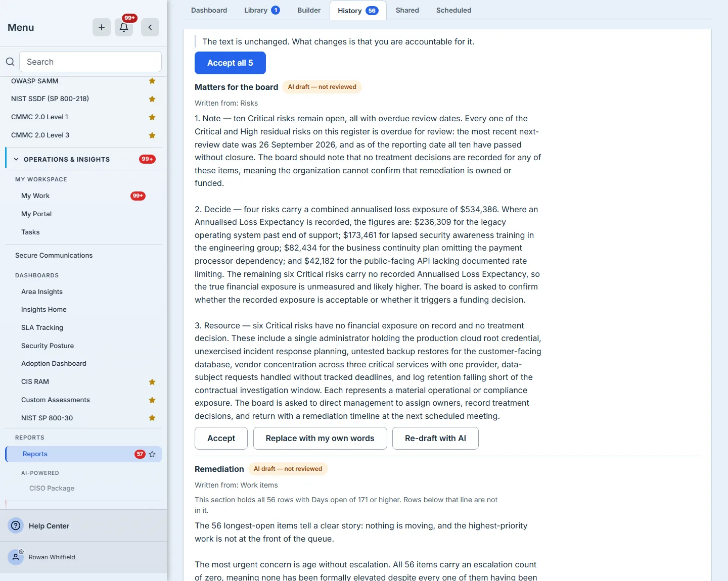Click the Help Center question mark icon

tap(16, 526)
